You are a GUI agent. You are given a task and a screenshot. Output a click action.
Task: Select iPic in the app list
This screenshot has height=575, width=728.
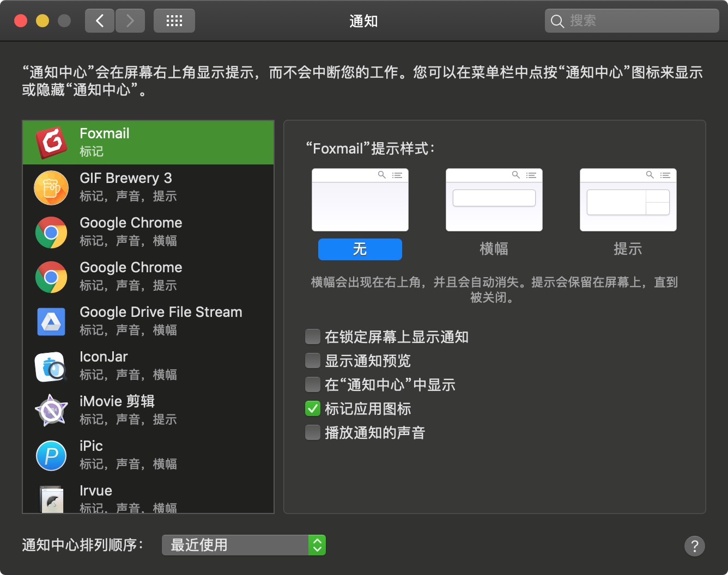[148, 455]
